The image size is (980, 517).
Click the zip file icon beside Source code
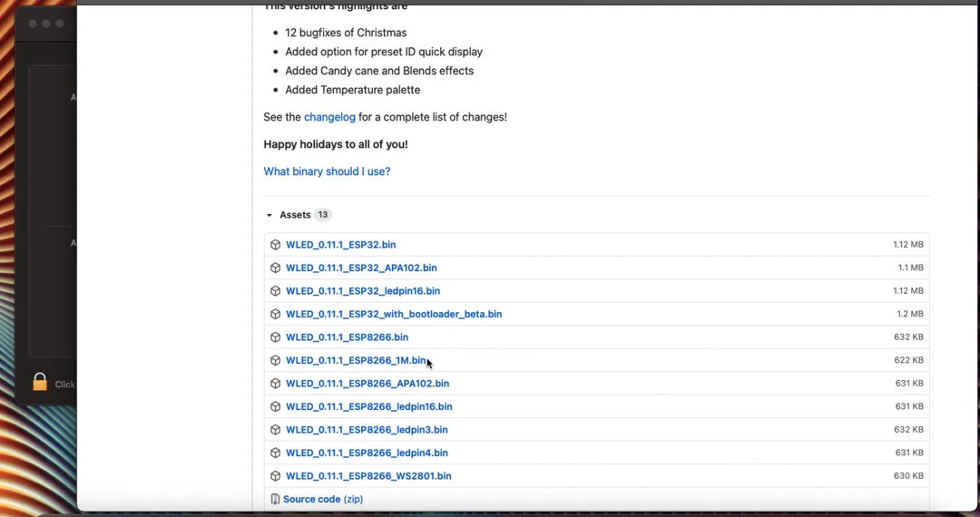tap(275, 499)
